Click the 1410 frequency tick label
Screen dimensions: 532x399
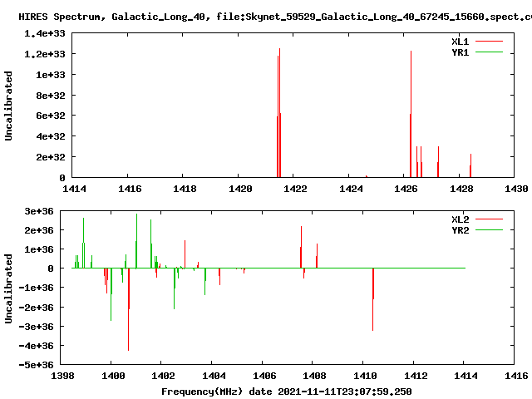point(365,376)
